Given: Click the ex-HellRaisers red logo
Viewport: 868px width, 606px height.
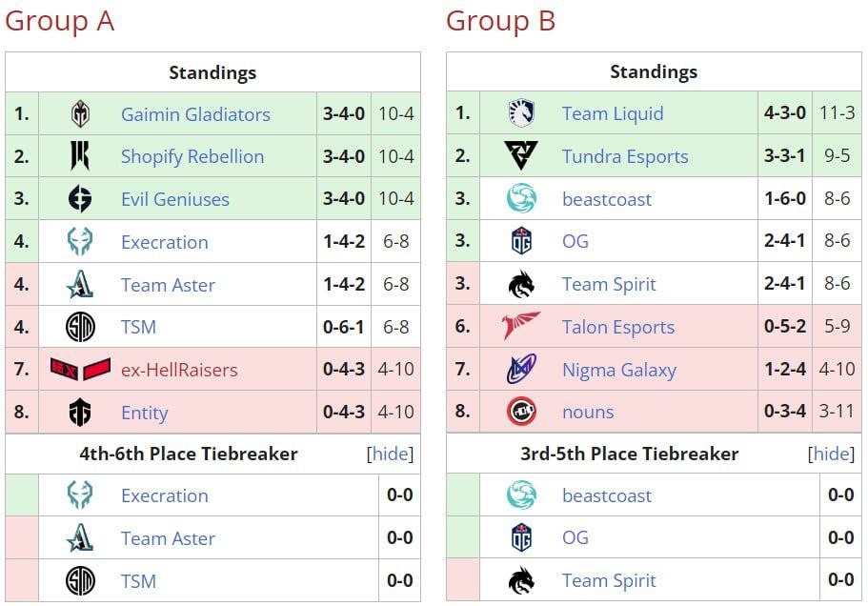Looking at the screenshot, I should [x=80, y=370].
